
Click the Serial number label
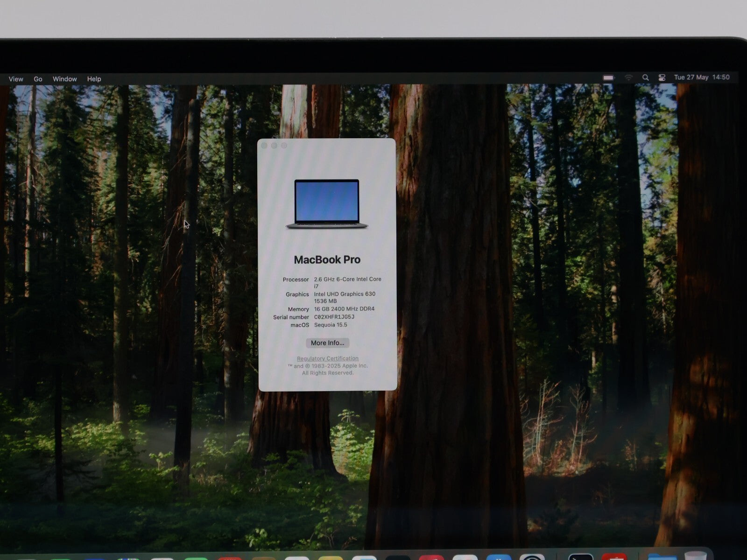[x=291, y=317]
